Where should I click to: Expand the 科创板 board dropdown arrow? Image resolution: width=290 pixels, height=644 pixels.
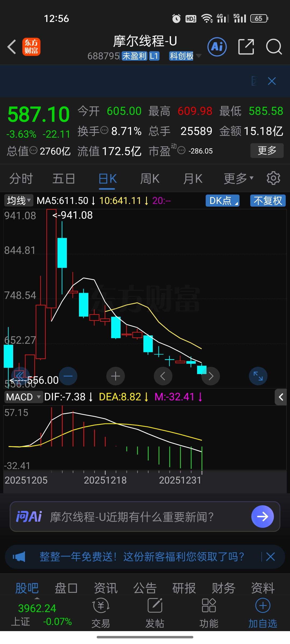click(199, 56)
